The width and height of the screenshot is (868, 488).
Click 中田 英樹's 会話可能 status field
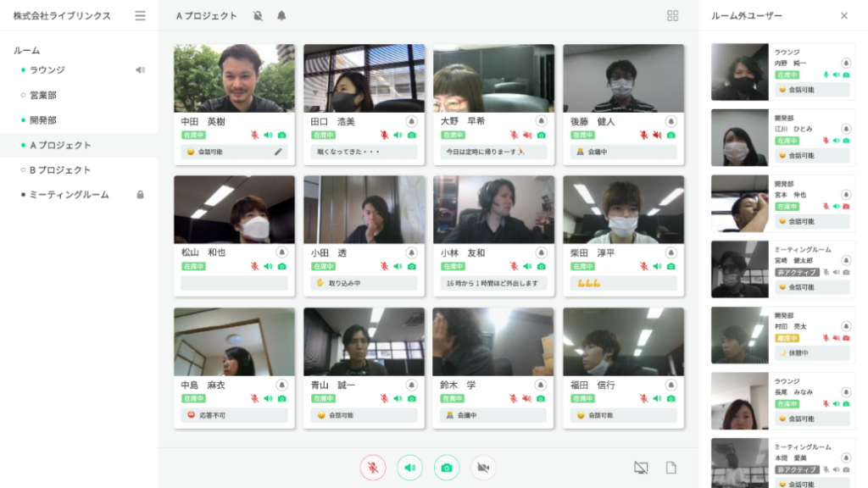(227, 152)
